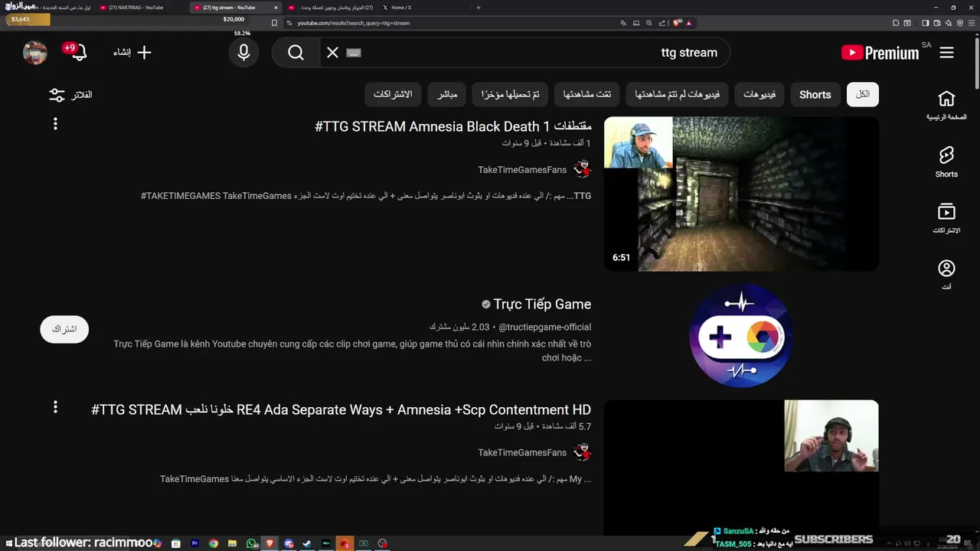Open the 'RE4 Ada Separate Ways' video title
The height and width of the screenshot is (551, 980).
coord(341,409)
